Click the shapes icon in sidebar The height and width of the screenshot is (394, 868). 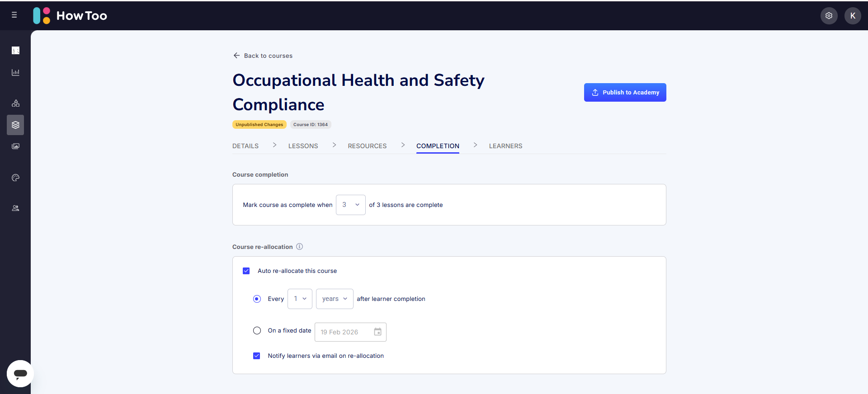click(15, 103)
